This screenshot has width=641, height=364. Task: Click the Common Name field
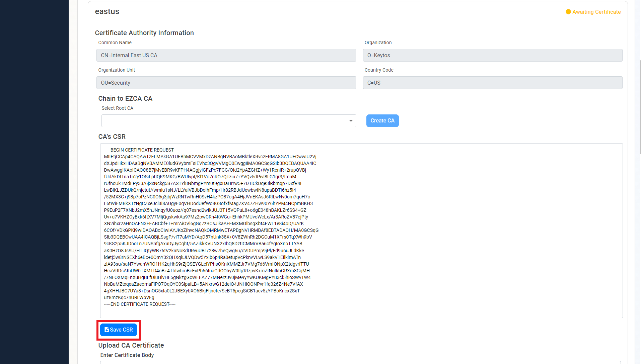click(226, 55)
